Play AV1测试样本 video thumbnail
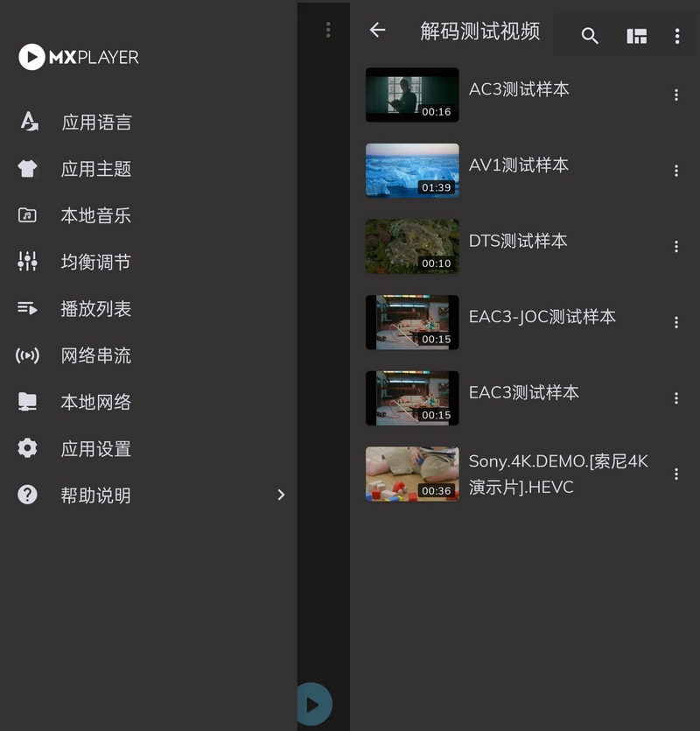This screenshot has height=731, width=700. [412, 171]
